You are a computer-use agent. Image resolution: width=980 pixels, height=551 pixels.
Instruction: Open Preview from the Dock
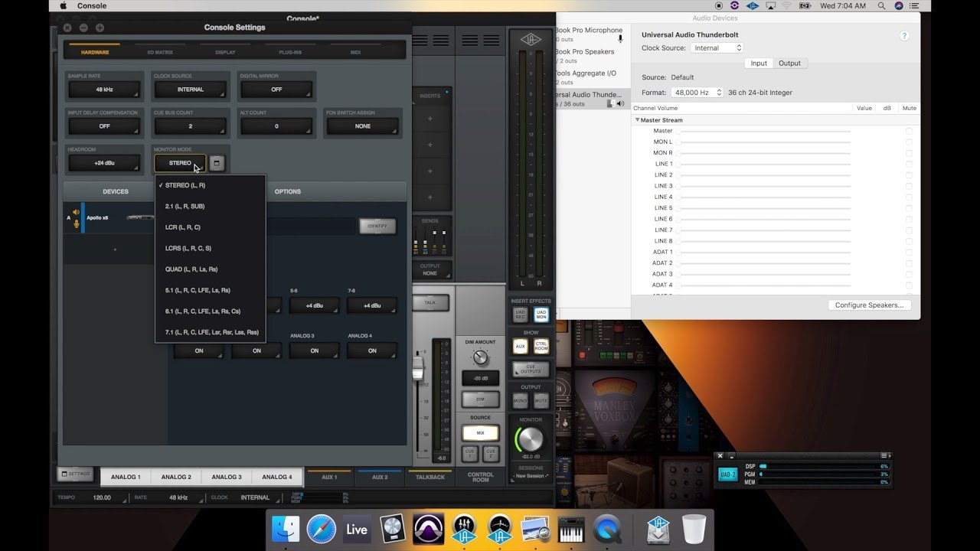535,529
